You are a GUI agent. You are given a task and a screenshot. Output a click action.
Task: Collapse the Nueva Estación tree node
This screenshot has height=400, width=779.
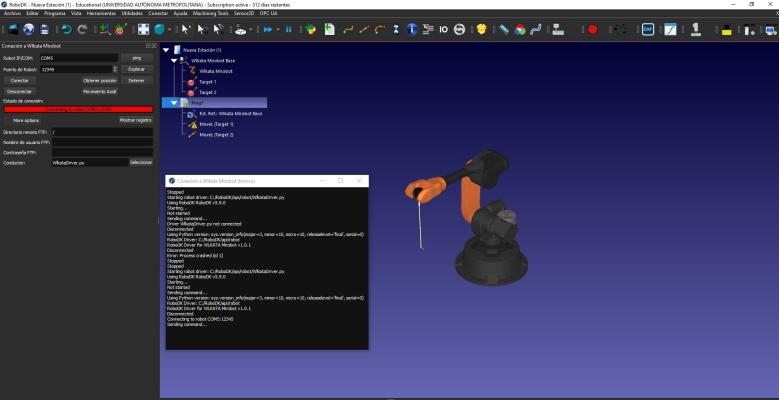(168, 49)
